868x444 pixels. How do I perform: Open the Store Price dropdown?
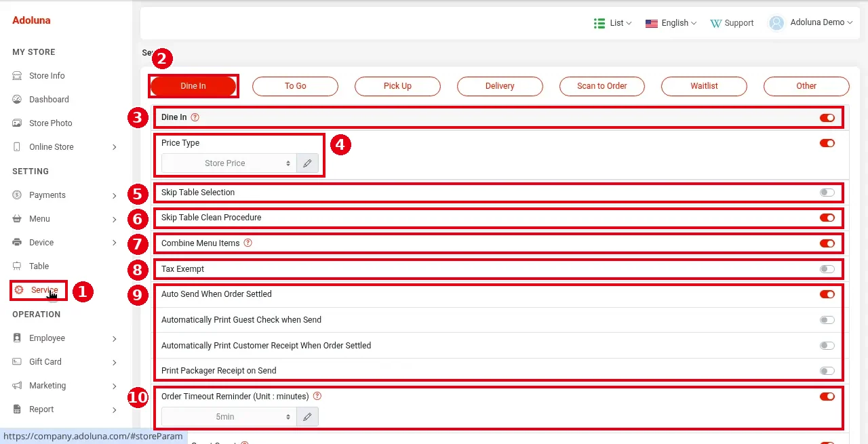coord(229,163)
